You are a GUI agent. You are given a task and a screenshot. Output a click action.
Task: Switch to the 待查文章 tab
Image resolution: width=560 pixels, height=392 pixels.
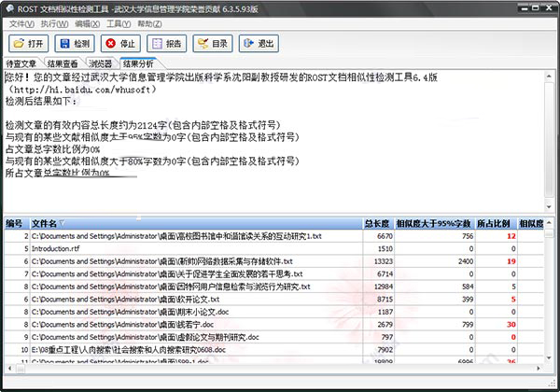(x=21, y=63)
